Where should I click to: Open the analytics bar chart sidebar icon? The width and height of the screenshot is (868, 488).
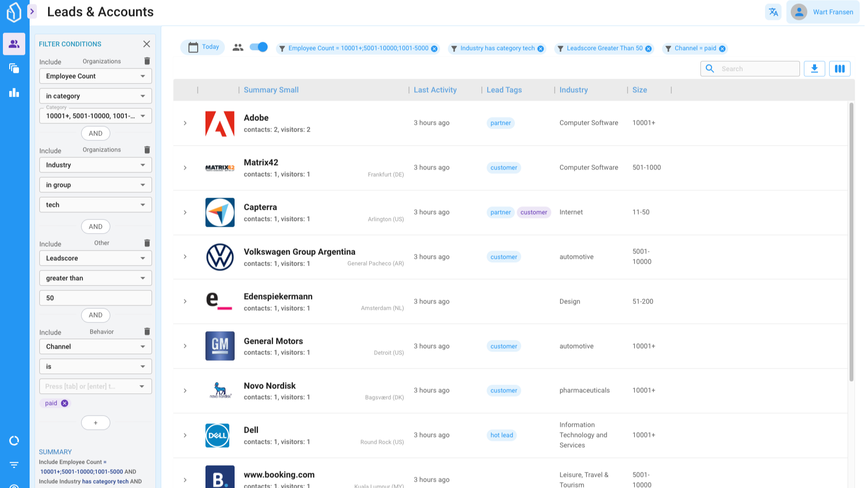click(x=14, y=93)
